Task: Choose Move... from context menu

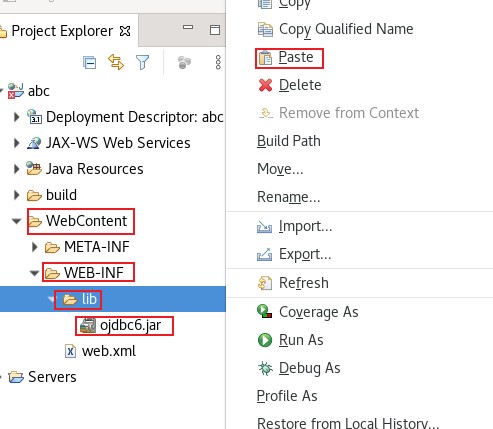Action: tap(280, 169)
